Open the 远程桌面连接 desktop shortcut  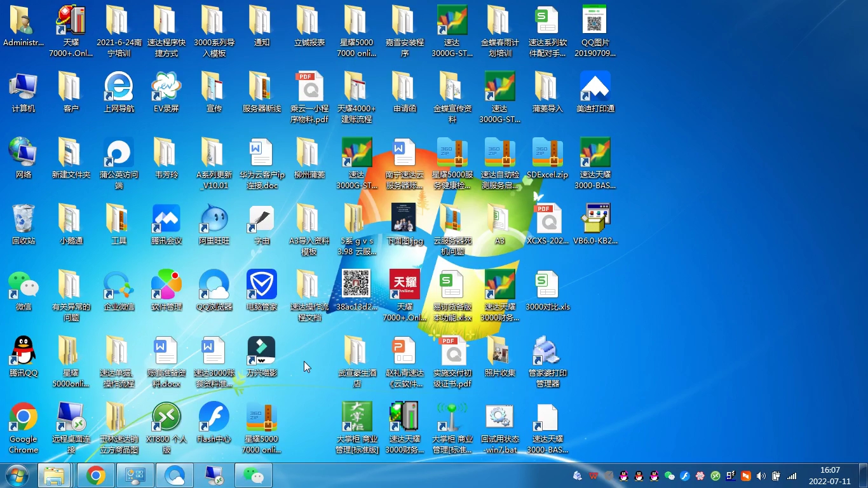pos(71,428)
